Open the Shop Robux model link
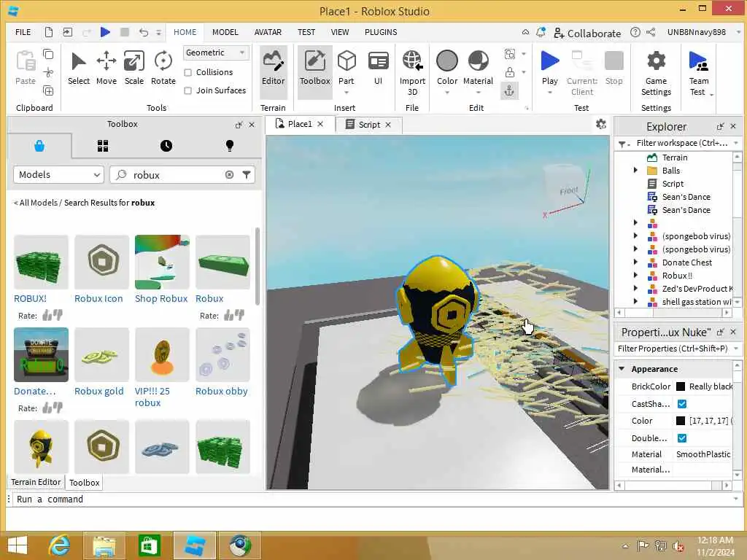Image resolution: width=747 pixels, height=560 pixels. (x=161, y=298)
